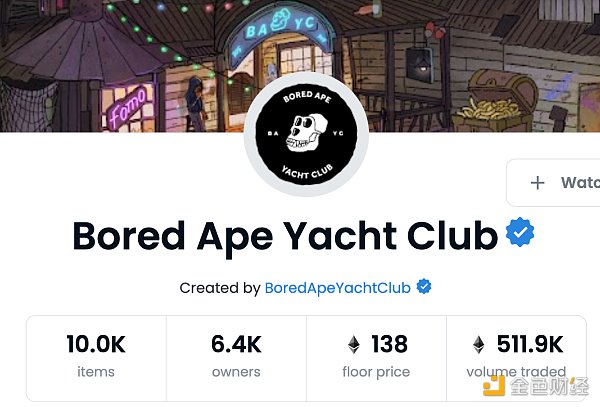Screen dimensions: 600x407
Task: Click the Ethereum icon beside 511.9K volume
Action: [x=478, y=345]
